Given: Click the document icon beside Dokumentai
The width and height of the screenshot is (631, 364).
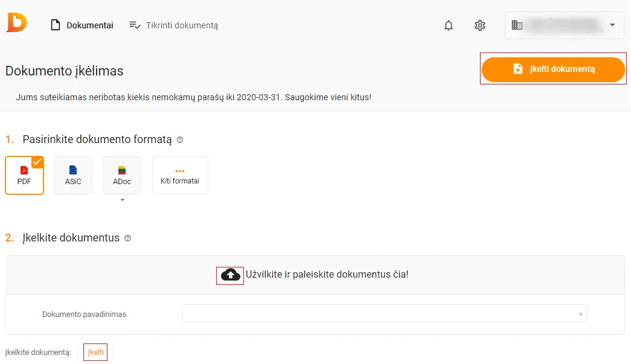Looking at the screenshot, I should coord(56,25).
